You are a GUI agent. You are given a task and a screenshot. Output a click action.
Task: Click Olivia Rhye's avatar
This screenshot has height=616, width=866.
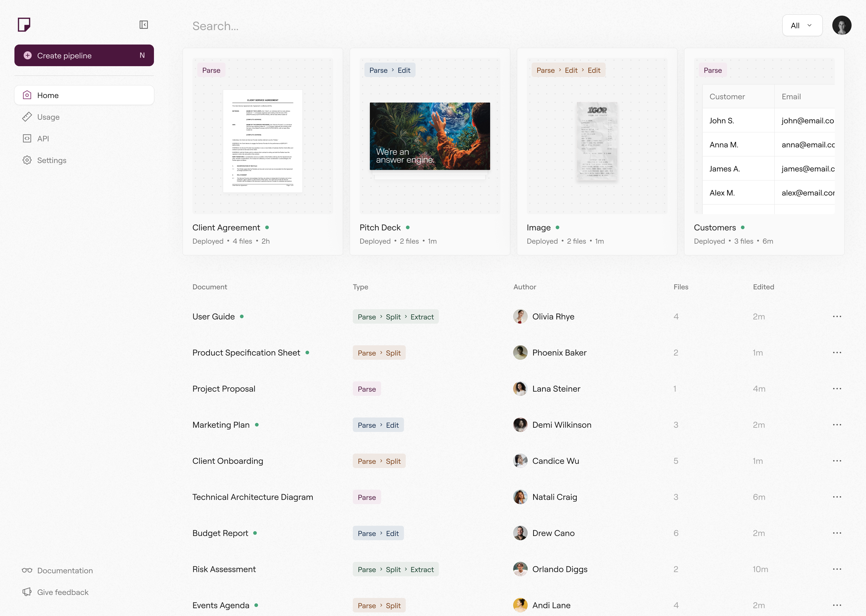[x=520, y=316]
